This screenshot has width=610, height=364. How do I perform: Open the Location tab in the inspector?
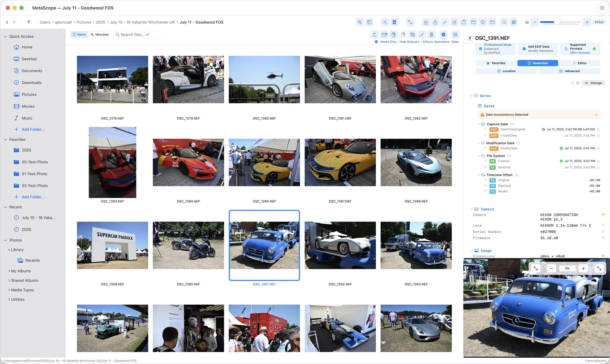[506, 71]
